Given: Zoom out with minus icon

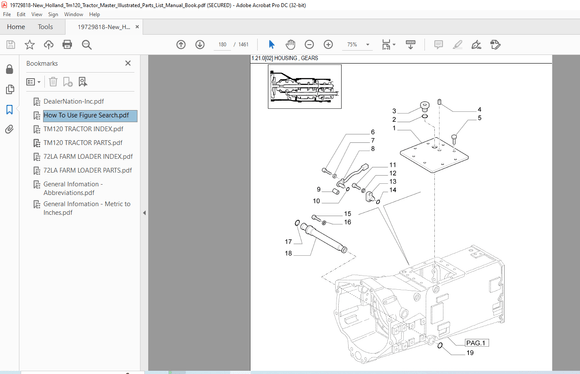Looking at the screenshot, I should (309, 45).
